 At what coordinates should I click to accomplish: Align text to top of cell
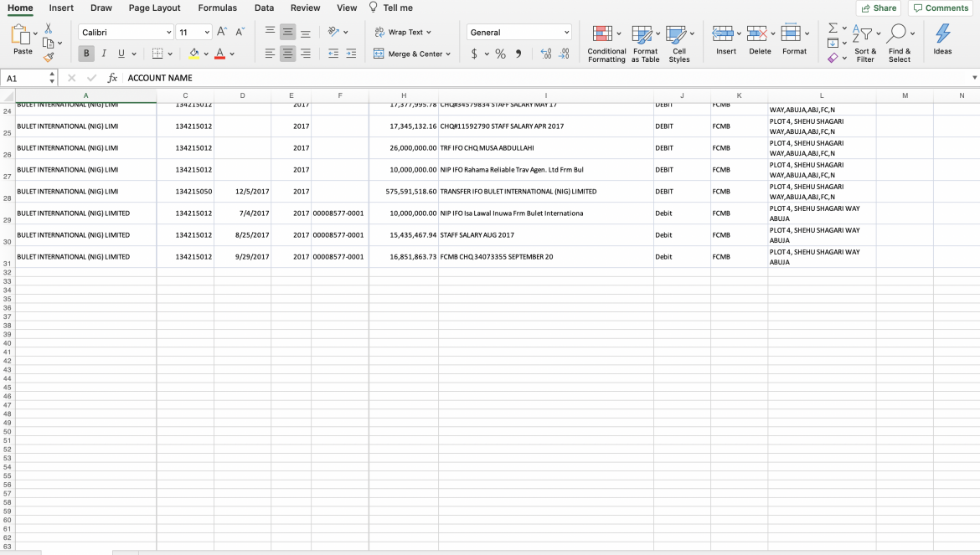(270, 31)
